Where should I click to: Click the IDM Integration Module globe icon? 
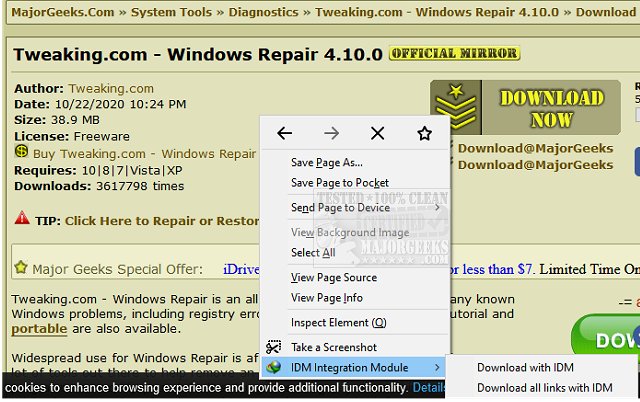coord(273,367)
